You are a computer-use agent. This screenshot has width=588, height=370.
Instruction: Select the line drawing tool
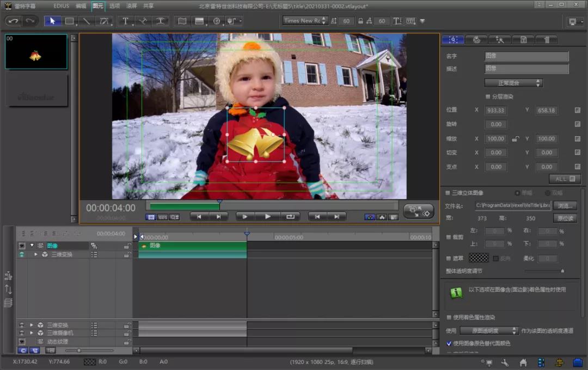click(x=87, y=21)
